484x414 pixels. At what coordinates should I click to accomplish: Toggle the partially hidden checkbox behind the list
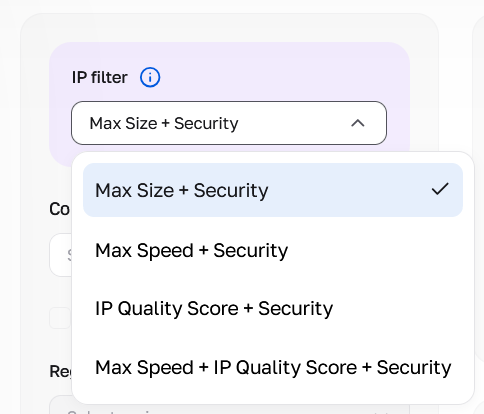click(x=60, y=318)
